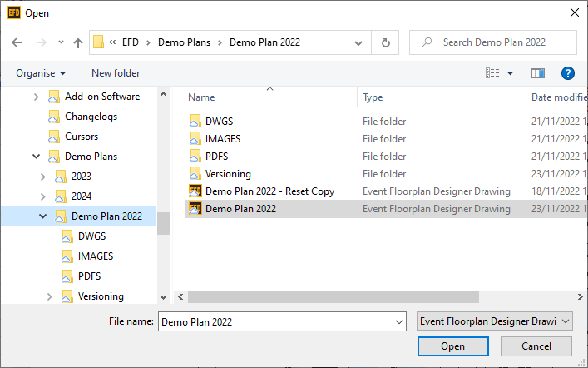Select the IMAGES folder in file list
Viewport: 588px width, 368px height.
tap(223, 139)
